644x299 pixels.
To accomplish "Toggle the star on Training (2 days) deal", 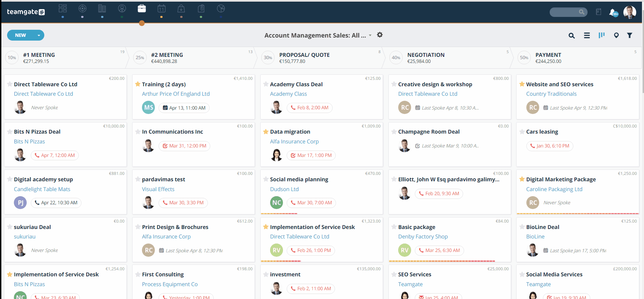I will pyautogui.click(x=138, y=84).
